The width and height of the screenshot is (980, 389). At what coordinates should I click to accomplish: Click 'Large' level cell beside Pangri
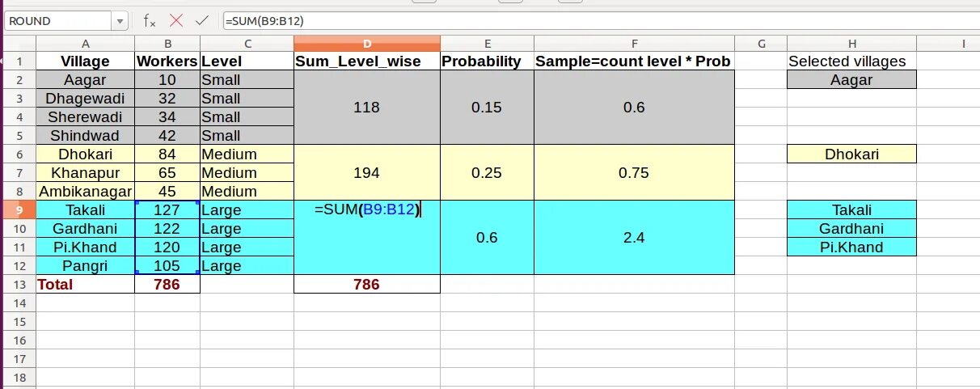click(x=247, y=266)
